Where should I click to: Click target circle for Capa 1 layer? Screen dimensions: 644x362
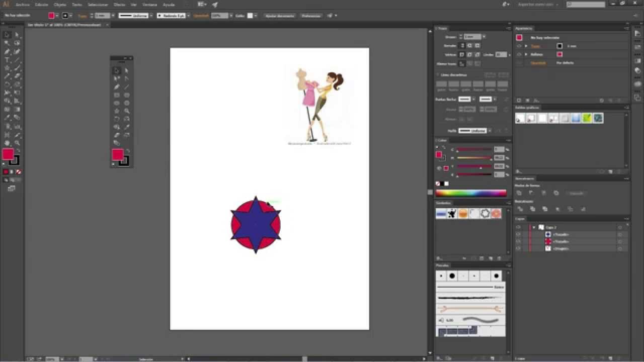point(620,227)
